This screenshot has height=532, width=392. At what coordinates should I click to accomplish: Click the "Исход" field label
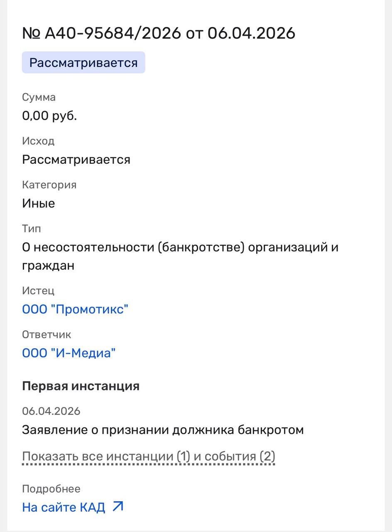pos(38,141)
